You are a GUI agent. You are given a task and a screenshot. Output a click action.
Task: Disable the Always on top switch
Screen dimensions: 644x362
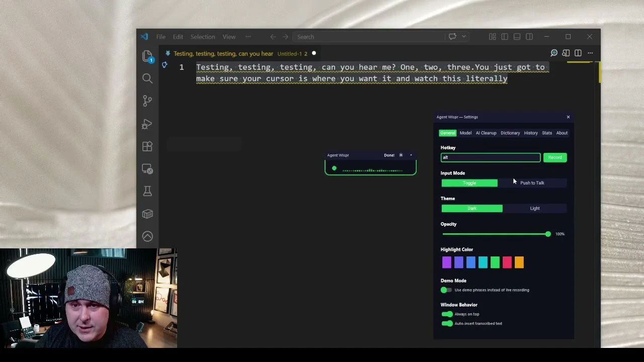447,314
